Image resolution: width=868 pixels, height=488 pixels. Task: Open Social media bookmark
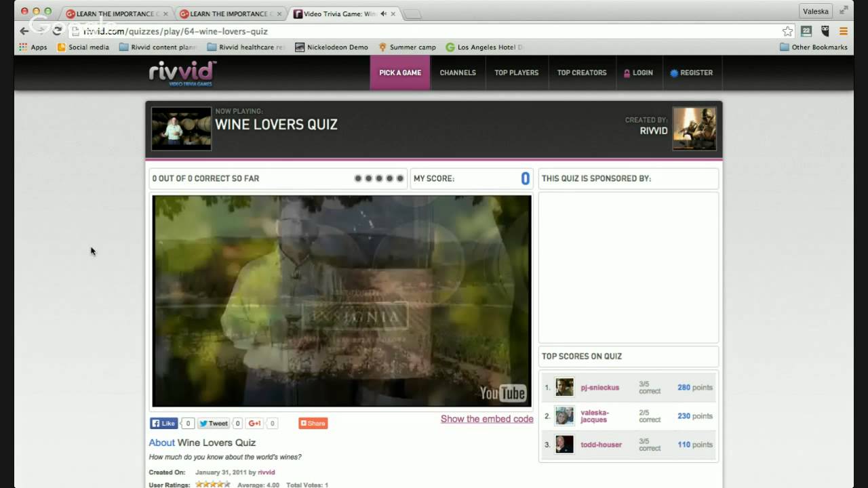(x=83, y=47)
